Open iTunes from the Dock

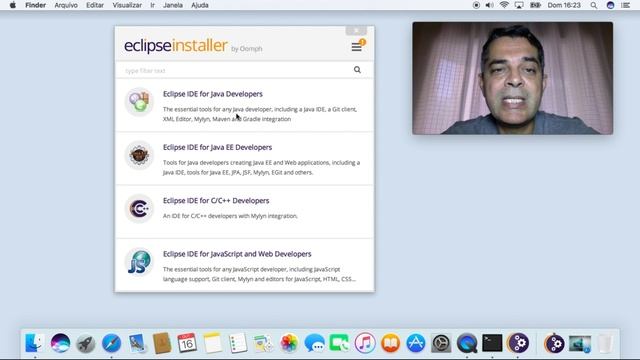tap(365, 343)
